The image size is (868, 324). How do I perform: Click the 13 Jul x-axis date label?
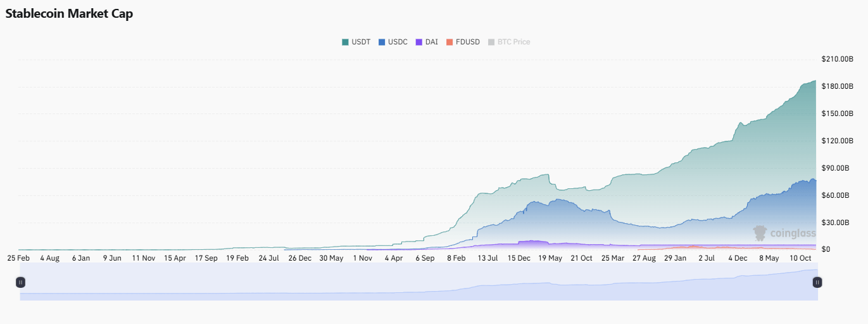[487, 258]
